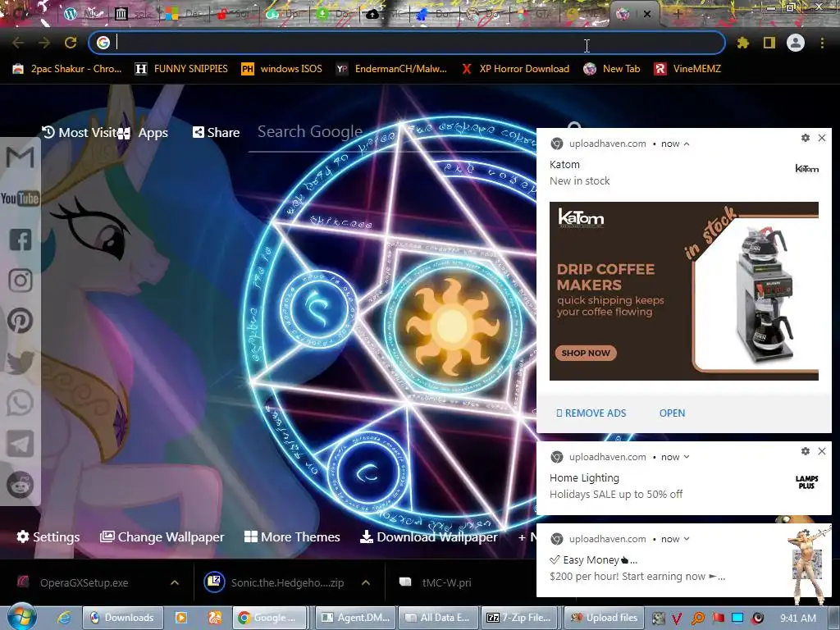Open Reddit from the sidebar
The height and width of the screenshot is (630, 840).
21,485
